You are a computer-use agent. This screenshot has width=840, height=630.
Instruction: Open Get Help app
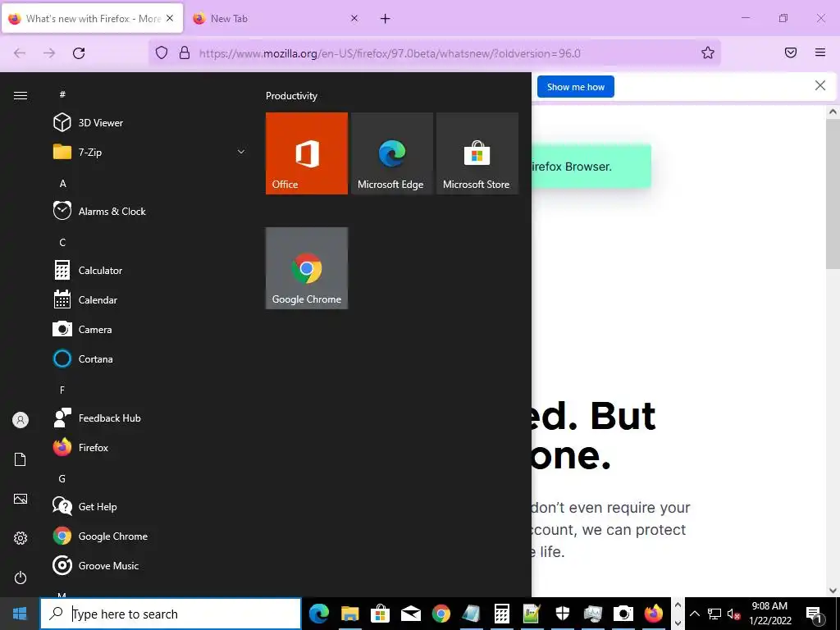click(150, 507)
